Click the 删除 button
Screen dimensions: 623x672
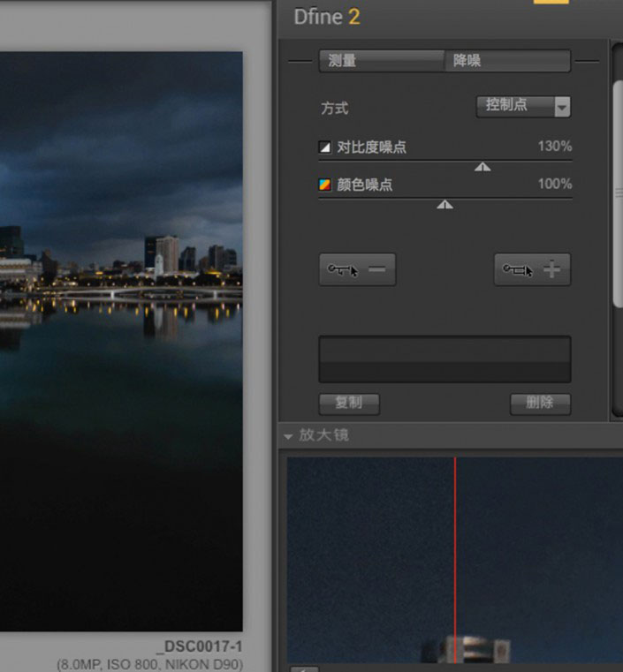[540, 404]
